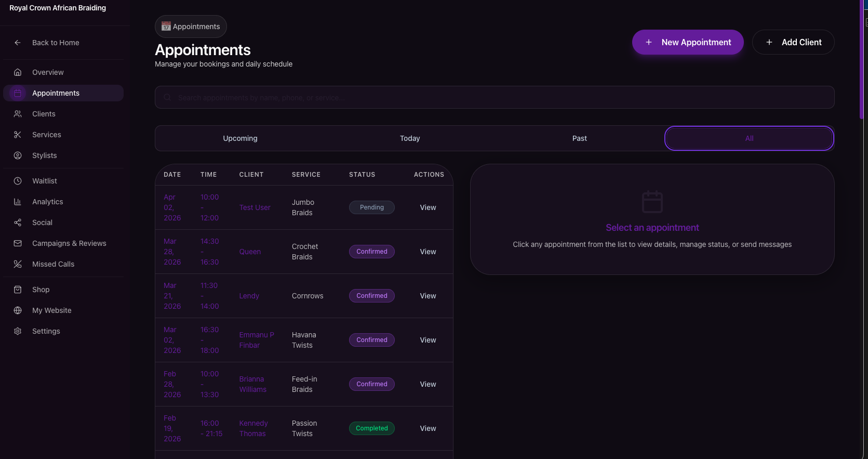The image size is (868, 459).
Task: Select the Social share icon
Action: coord(18,222)
